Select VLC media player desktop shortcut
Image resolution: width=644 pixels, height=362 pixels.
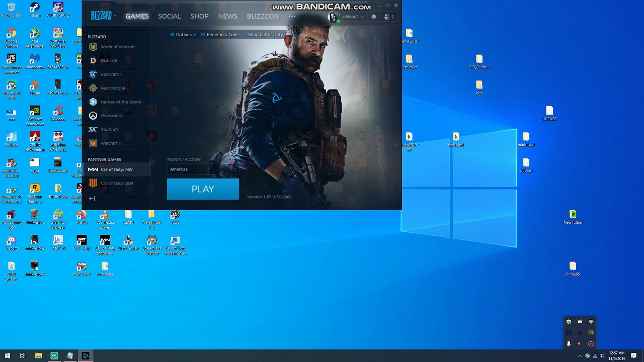[x=105, y=220]
